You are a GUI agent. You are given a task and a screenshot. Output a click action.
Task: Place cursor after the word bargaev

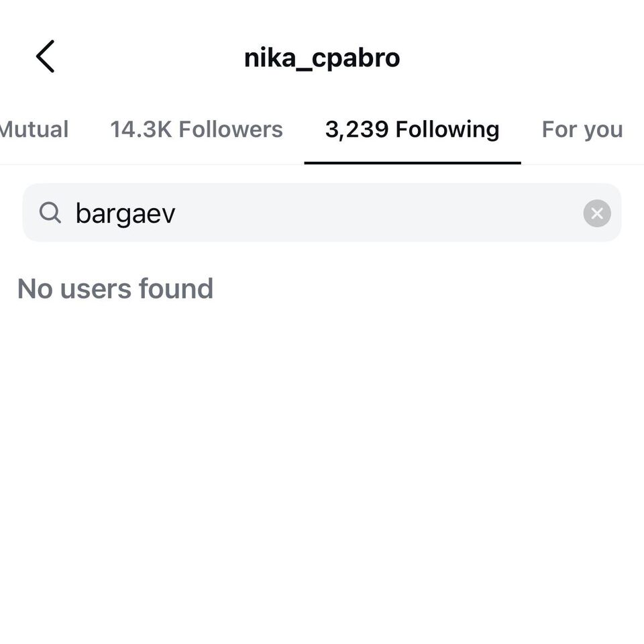(x=176, y=213)
